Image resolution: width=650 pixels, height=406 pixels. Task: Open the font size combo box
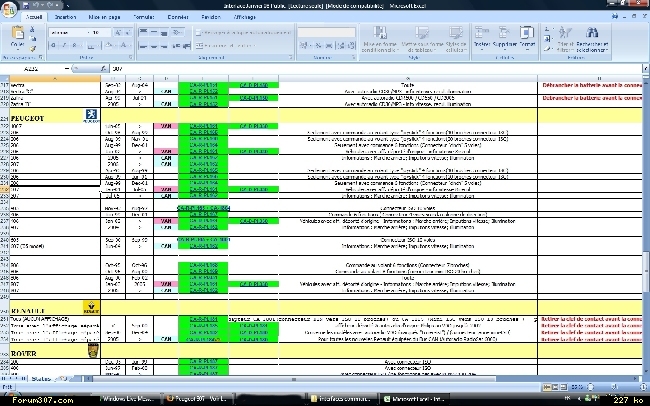click(101, 32)
